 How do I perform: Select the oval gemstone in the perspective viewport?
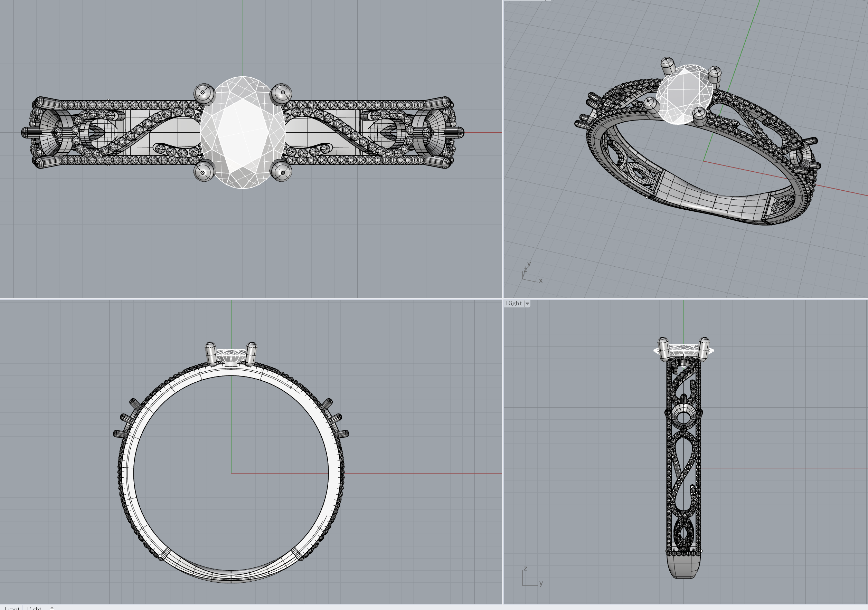[x=685, y=95]
